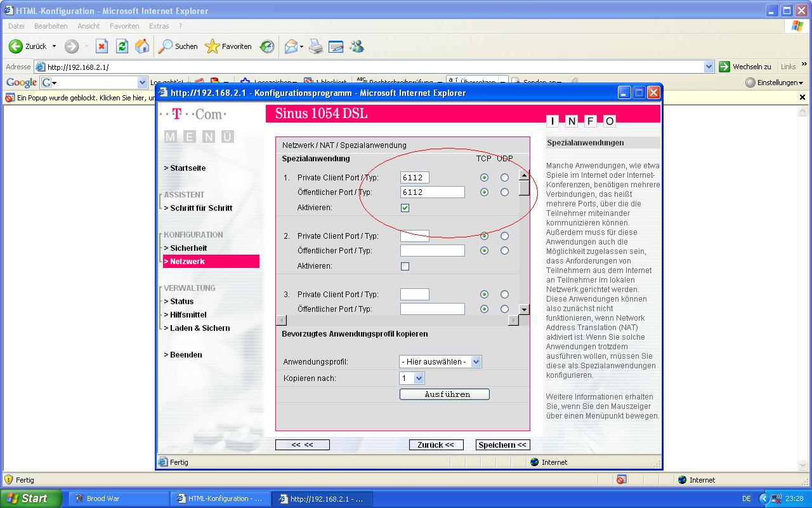Screen dimensions: 812x508
Task: Click the address bar URL field
Action: 374,67
